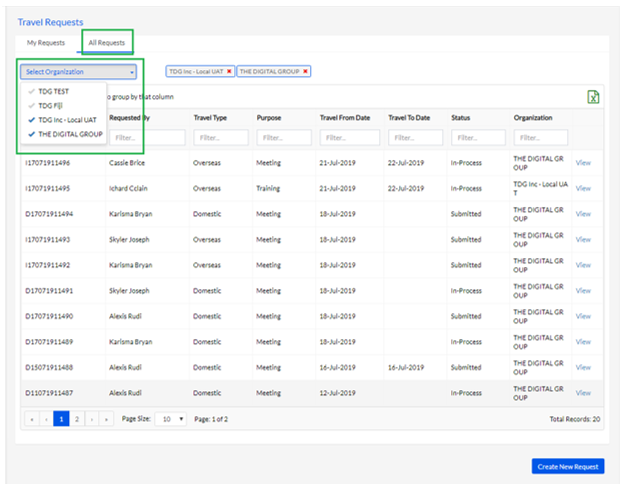Viewport: 632px width, 491px height.
Task: Switch to the All Requests tab
Action: [x=107, y=43]
